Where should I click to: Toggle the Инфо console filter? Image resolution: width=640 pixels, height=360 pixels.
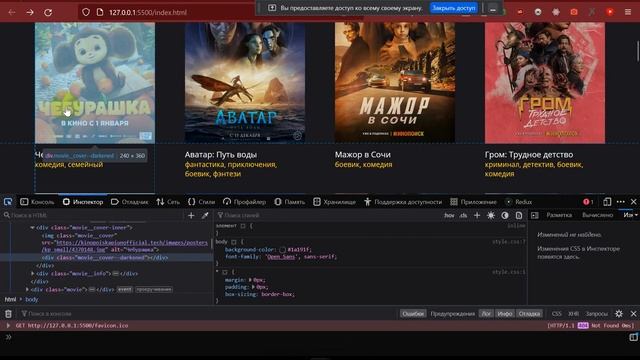[504, 313]
